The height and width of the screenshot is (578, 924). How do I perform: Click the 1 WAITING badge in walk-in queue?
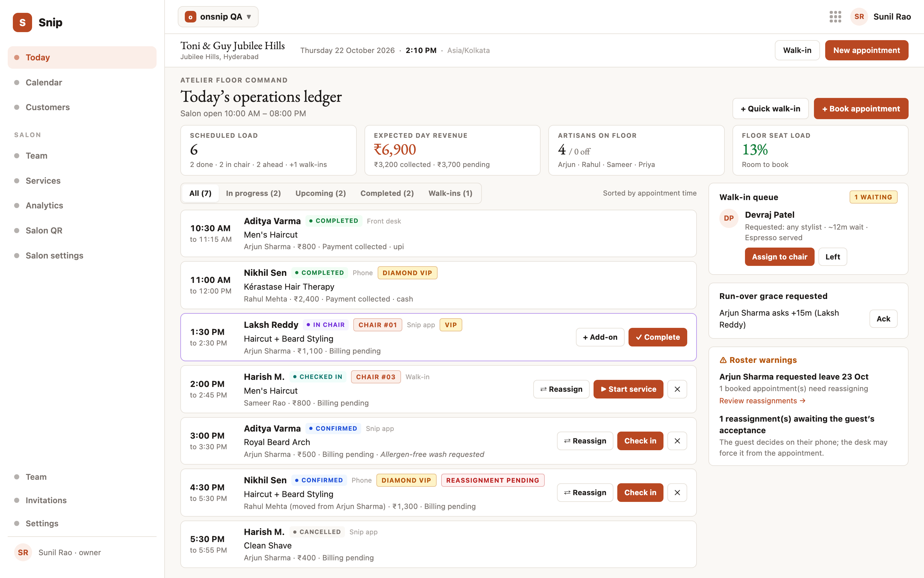click(x=873, y=197)
